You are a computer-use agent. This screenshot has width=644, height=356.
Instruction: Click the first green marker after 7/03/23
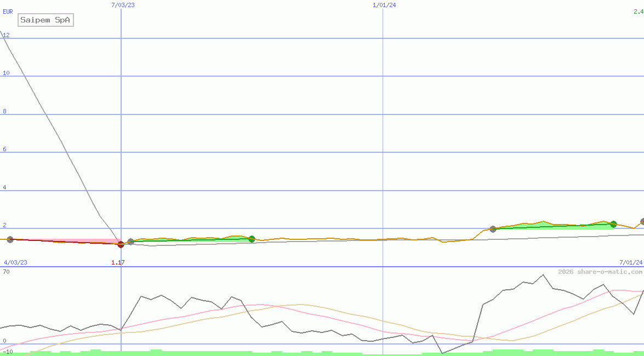pyautogui.click(x=252, y=239)
